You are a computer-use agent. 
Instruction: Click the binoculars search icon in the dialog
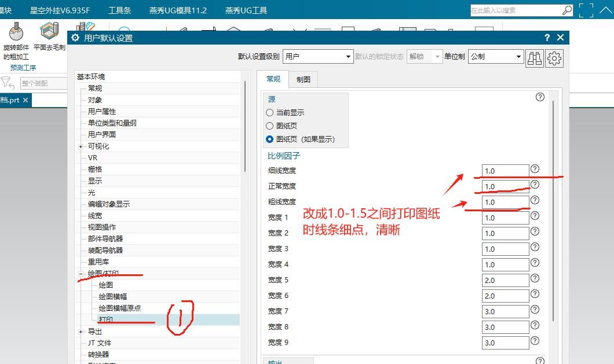point(535,57)
